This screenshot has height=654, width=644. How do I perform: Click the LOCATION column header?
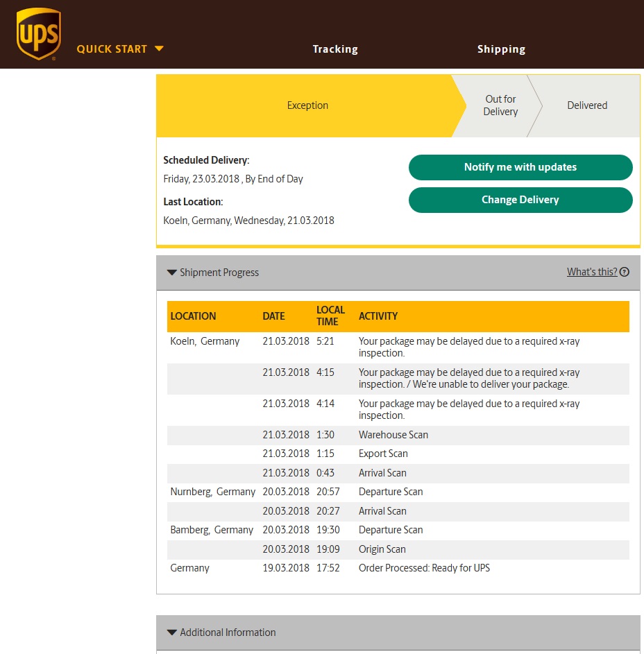point(193,316)
